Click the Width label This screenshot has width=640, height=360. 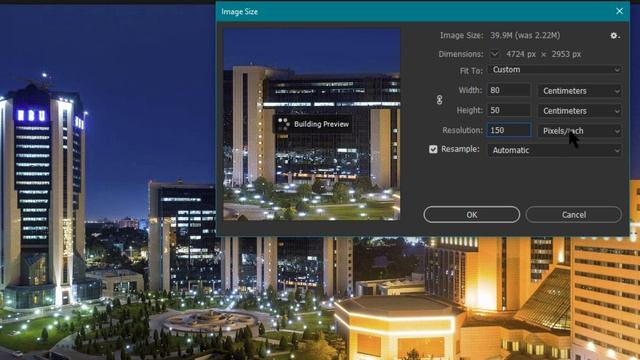pyautogui.click(x=470, y=90)
